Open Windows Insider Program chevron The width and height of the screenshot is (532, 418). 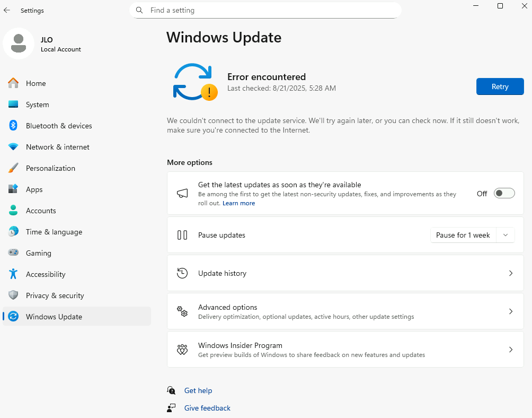pos(511,350)
